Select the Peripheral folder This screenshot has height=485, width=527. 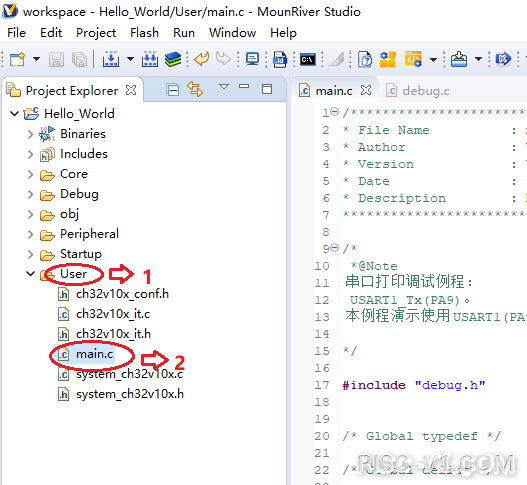[89, 234]
